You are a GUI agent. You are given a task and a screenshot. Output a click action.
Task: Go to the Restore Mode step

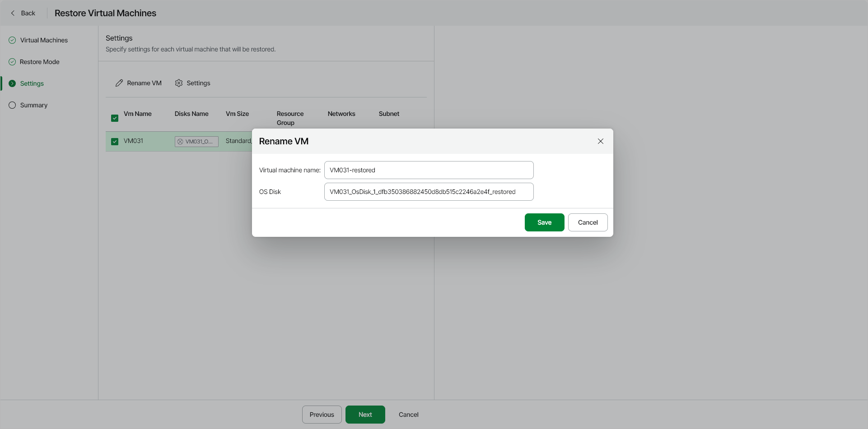pos(39,61)
